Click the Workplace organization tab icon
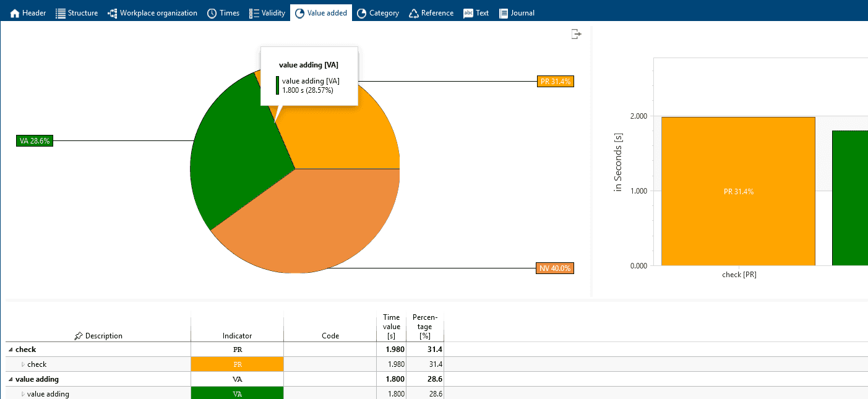The image size is (868, 399). pyautogui.click(x=113, y=13)
